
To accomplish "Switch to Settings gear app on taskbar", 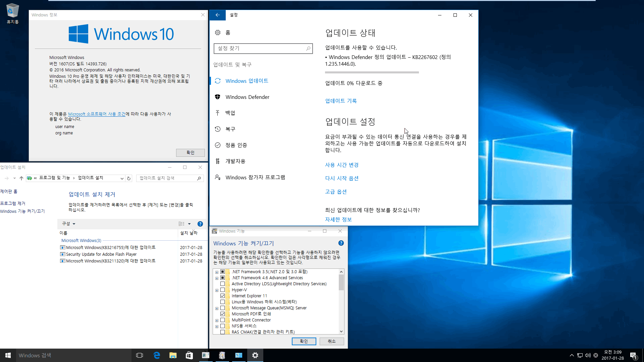I will pyautogui.click(x=255, y=355).
